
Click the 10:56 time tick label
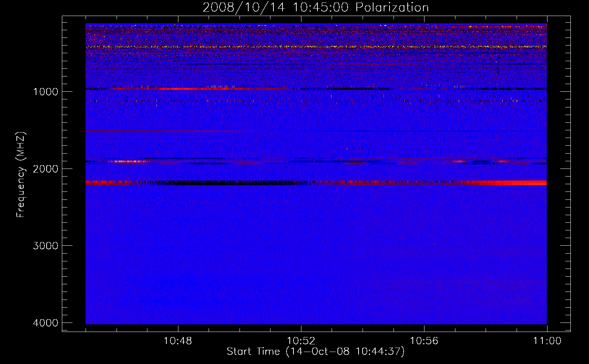point(424,341)
